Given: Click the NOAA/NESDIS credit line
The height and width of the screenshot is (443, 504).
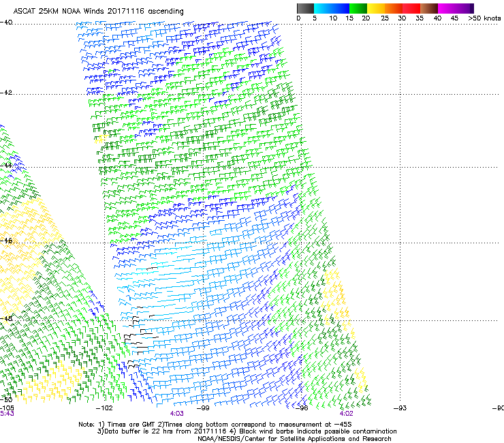Looking at the screenshot, I should click(x=294, y=439).
